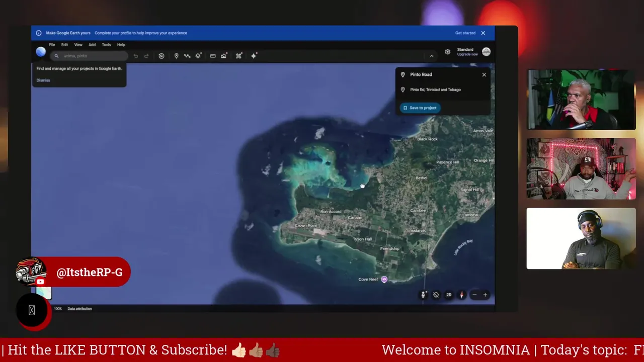The height and width of the screenshot is (362, 644).
Task: Click the info icon in blue banner
Action: pos(39,33)
